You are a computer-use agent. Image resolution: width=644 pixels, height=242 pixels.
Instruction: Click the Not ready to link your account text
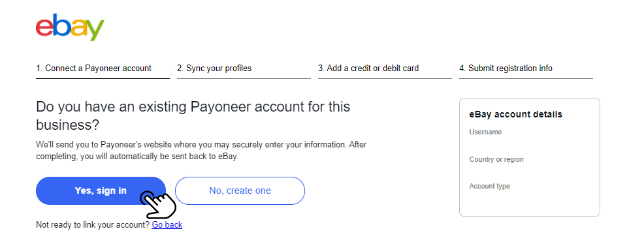(93, 225)
